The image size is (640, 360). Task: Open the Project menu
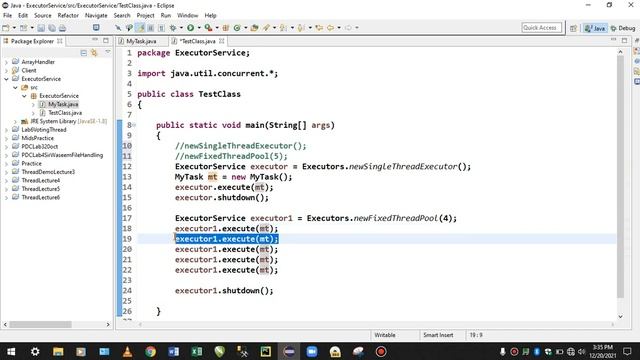point(145,16)
